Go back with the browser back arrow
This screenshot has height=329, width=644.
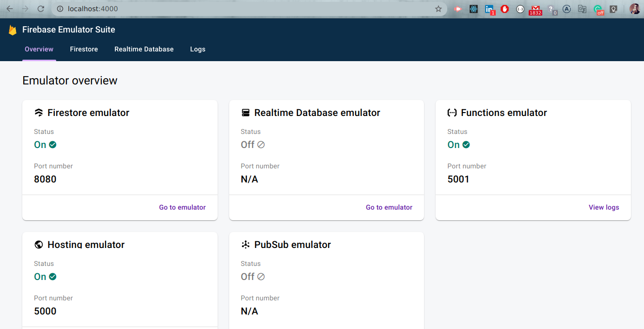(10, 9)
